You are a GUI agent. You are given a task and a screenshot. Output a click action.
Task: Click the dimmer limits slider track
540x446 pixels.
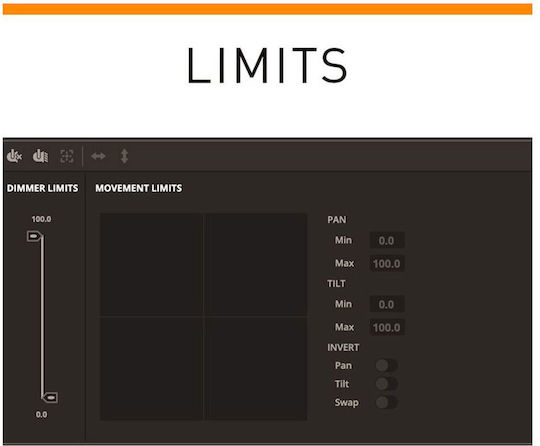[42, 317]
